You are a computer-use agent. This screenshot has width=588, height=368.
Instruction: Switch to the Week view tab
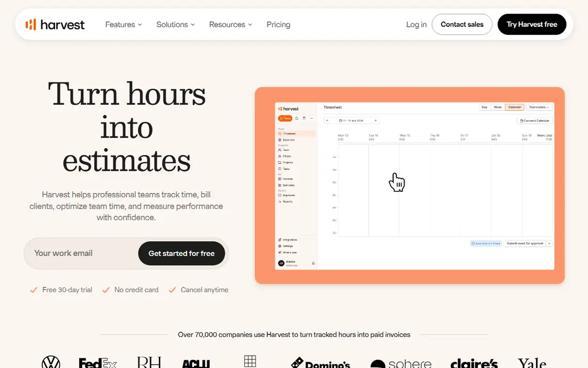pyautogui.click(x=498, y=108)
